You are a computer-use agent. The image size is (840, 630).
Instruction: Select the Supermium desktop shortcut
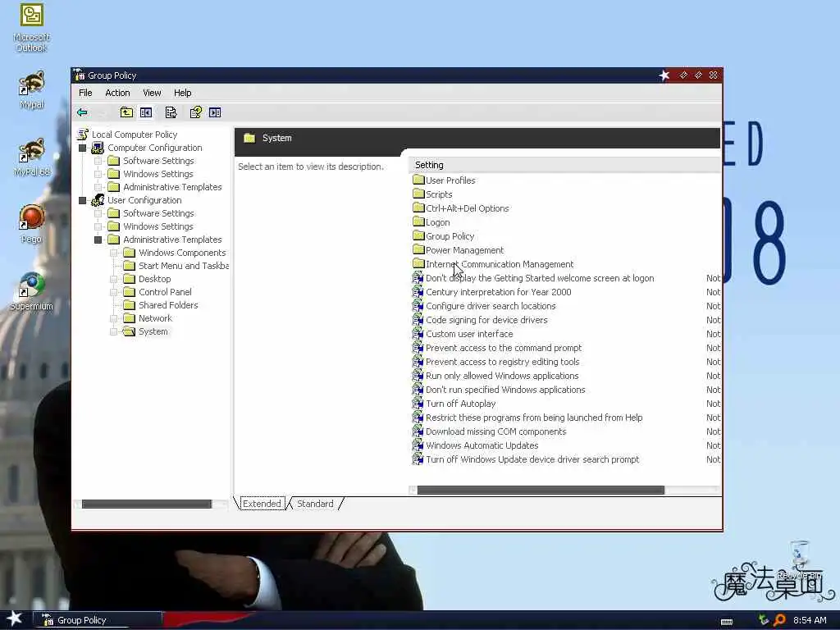pos(32,291)
